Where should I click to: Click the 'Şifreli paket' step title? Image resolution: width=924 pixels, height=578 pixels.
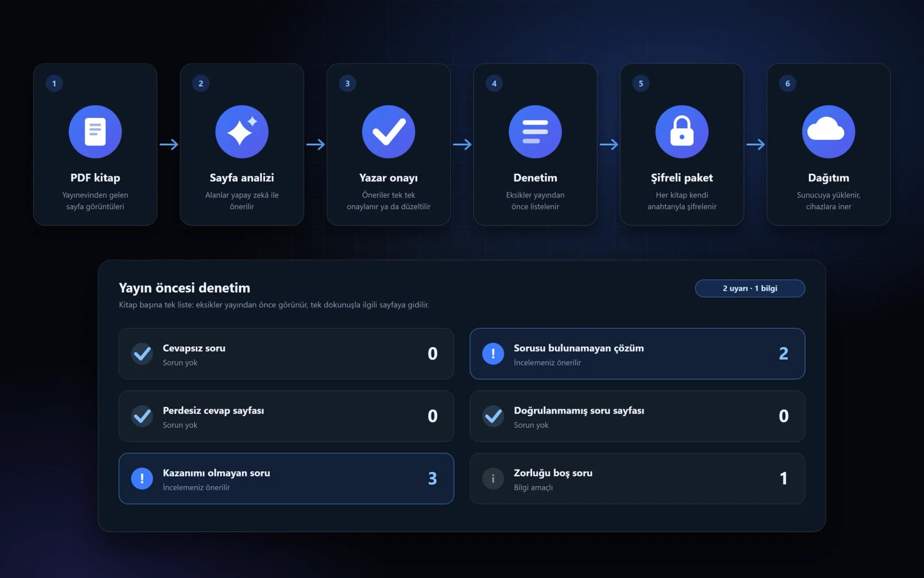pos(682,178)
